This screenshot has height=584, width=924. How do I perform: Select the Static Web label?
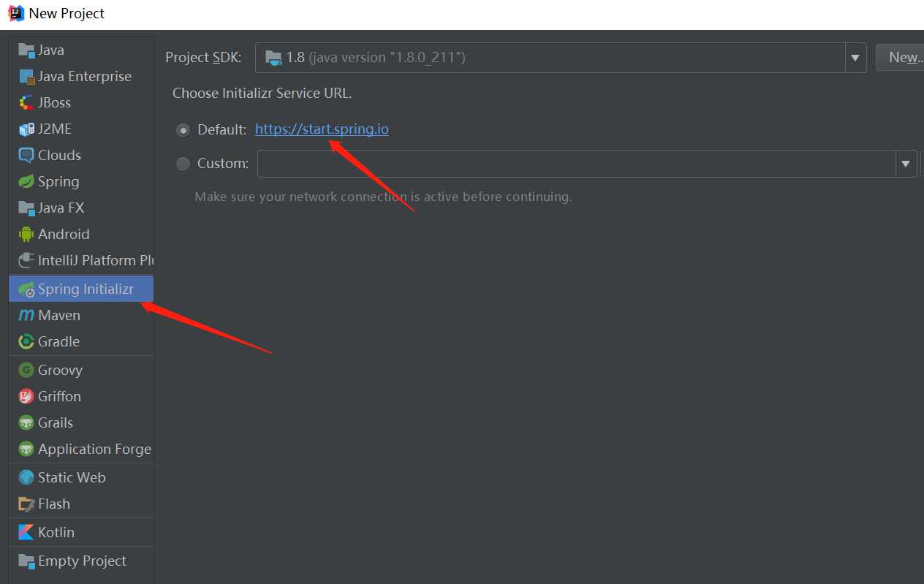pyautogui.click(x=72, y=478)
